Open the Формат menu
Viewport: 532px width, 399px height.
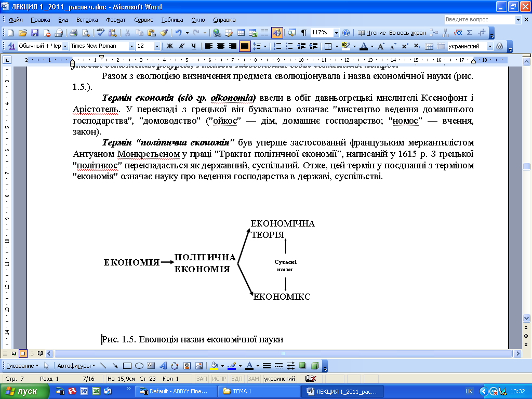pyautogui.click(x=116, y=20)
